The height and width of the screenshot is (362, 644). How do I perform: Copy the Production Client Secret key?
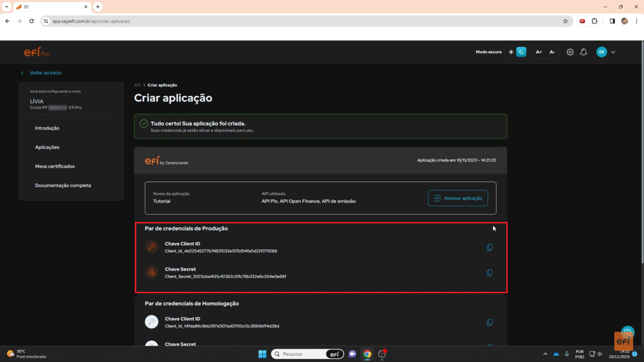pos(489,273)
